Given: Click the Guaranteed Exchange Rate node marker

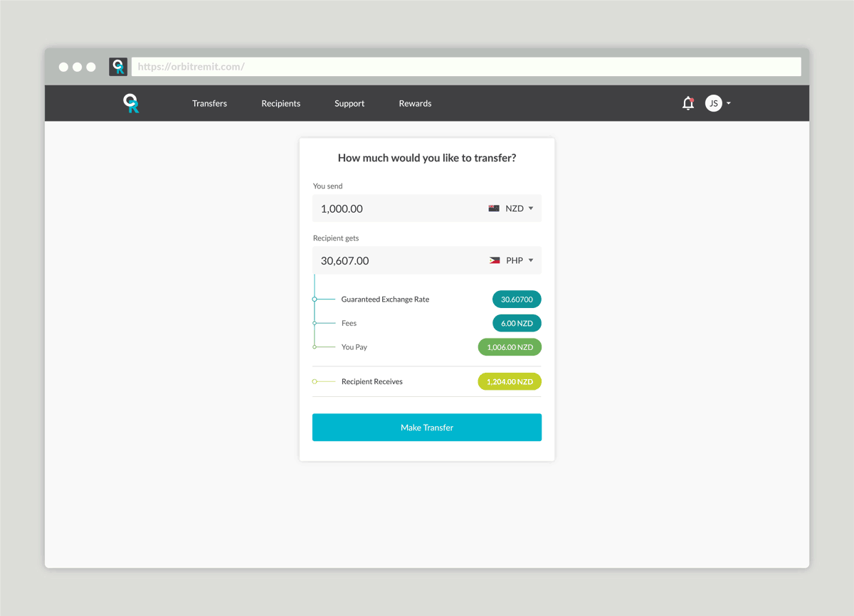Looking at the screenshot, I should tap(313, 299).
